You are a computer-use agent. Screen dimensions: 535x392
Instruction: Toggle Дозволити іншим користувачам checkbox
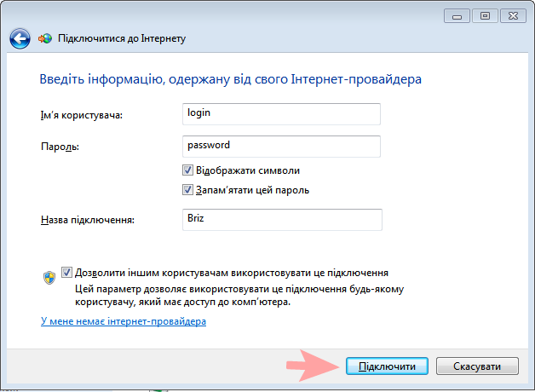click(x=66, y=272)
